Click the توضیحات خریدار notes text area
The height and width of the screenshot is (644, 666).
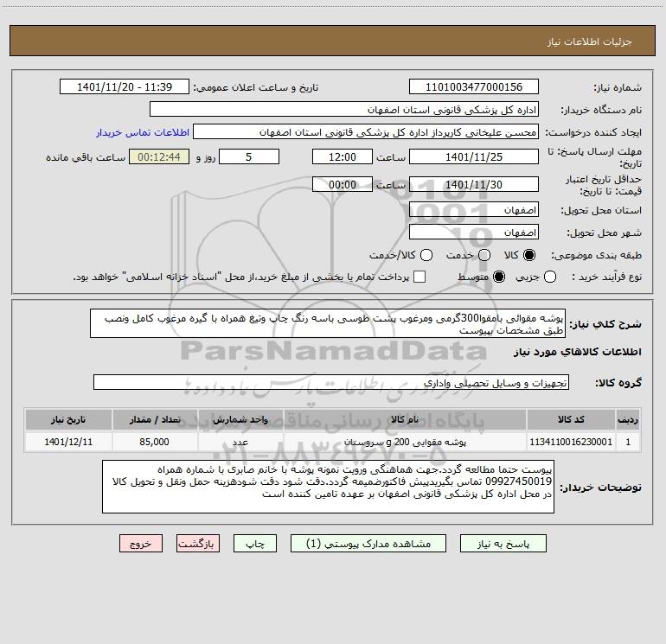click(x=329, y=487)
